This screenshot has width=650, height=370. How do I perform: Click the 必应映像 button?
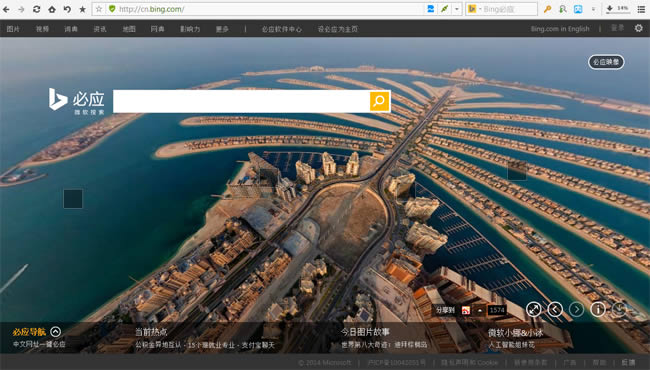606,62
